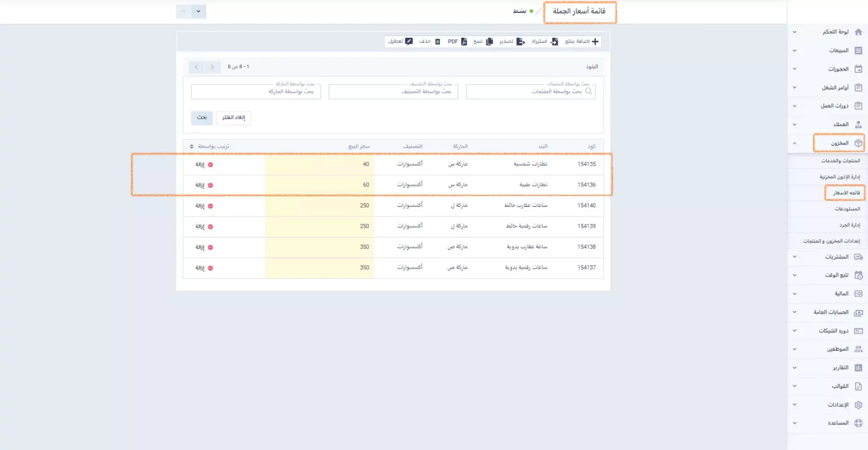Screen dimensions: 868x450
Task: Click the استيراد import icon
Action: pyautogui.click(x=554, y=41)
